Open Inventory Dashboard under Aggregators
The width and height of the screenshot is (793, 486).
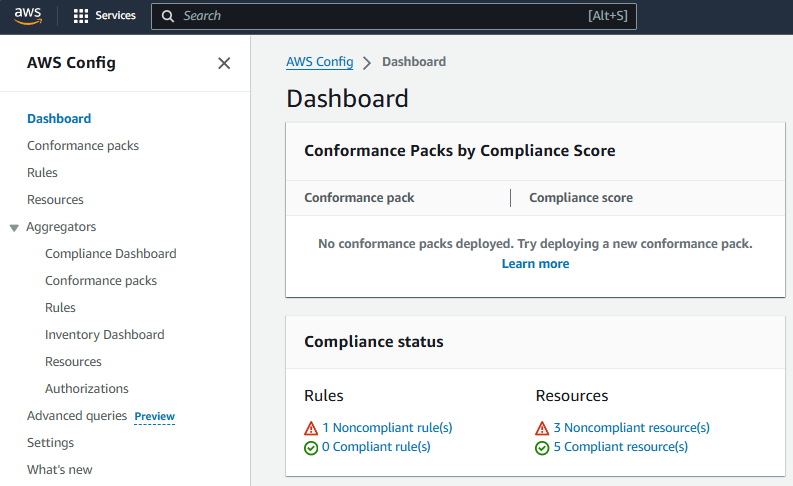(105, 335)
